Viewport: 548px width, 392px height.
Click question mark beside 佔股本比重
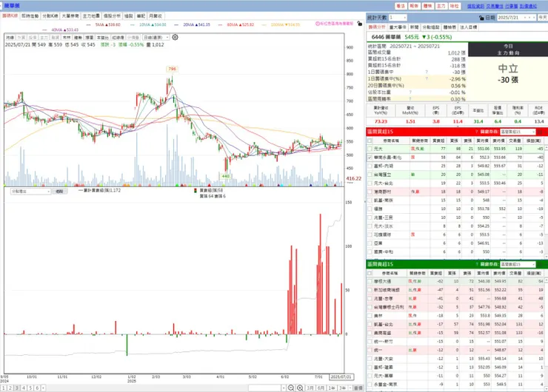pyautogui.click(x=410, y=92)
